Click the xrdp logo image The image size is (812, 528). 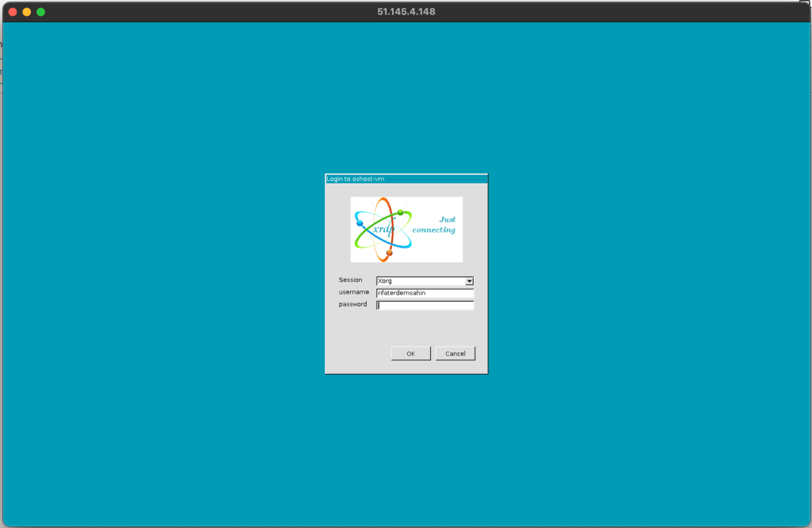click(x=406, y=229)
